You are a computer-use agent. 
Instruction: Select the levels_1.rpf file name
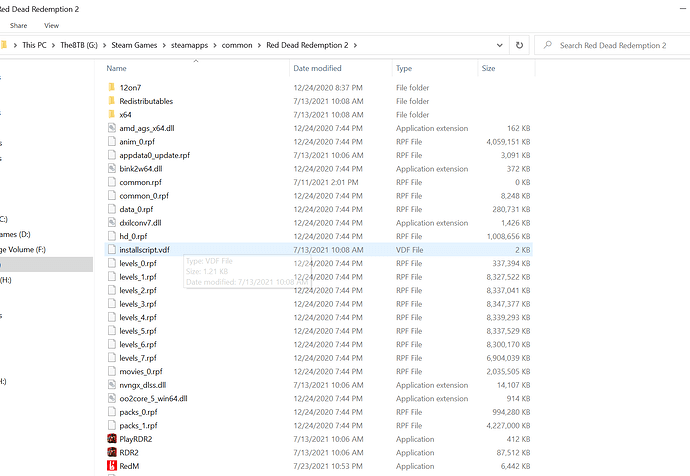click(x=138, y=277)
